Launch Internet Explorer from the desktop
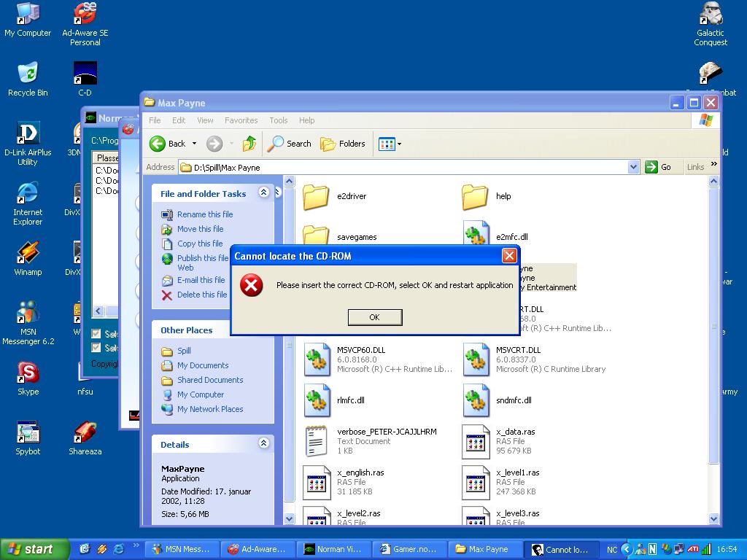The image size is (747, 560). tap(28, 203)
